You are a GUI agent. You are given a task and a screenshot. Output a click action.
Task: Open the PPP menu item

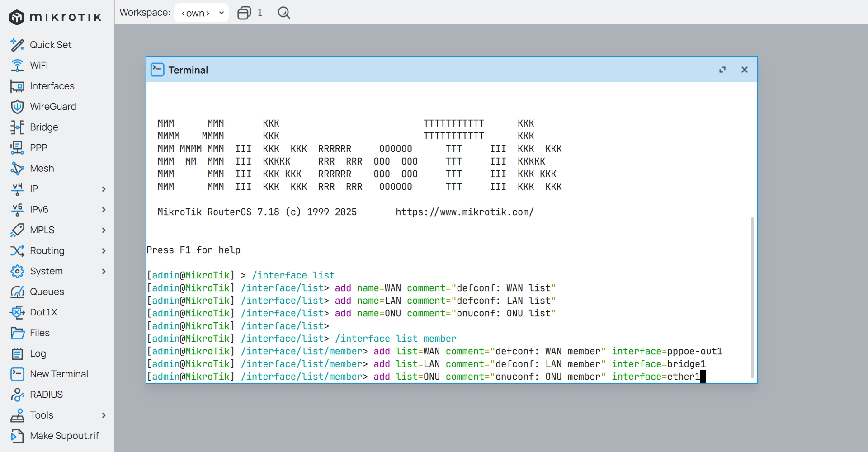click(x=57, y=148)
